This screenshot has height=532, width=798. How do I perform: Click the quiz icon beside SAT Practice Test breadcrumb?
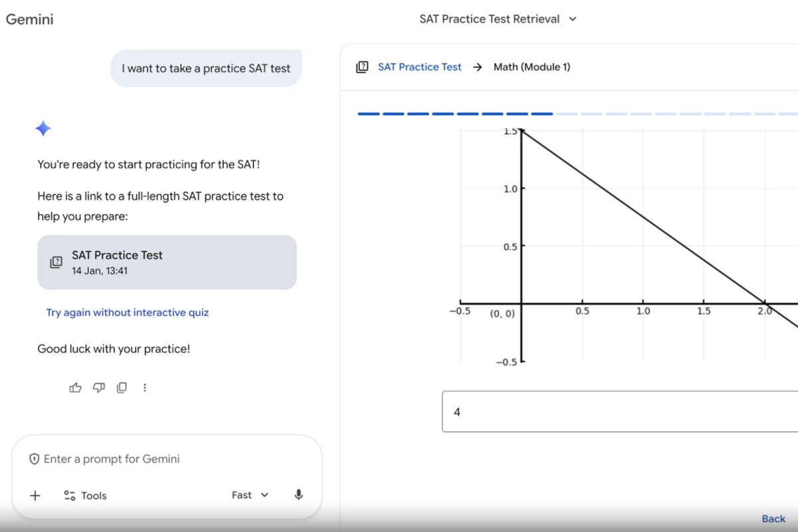pyautogui.click(x=362, y=67)
